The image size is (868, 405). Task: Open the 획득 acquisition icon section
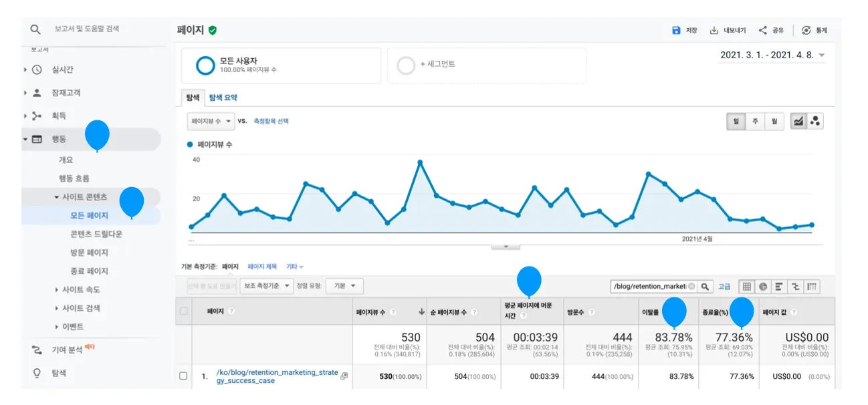pyautogui.click(x=37, y=116)
